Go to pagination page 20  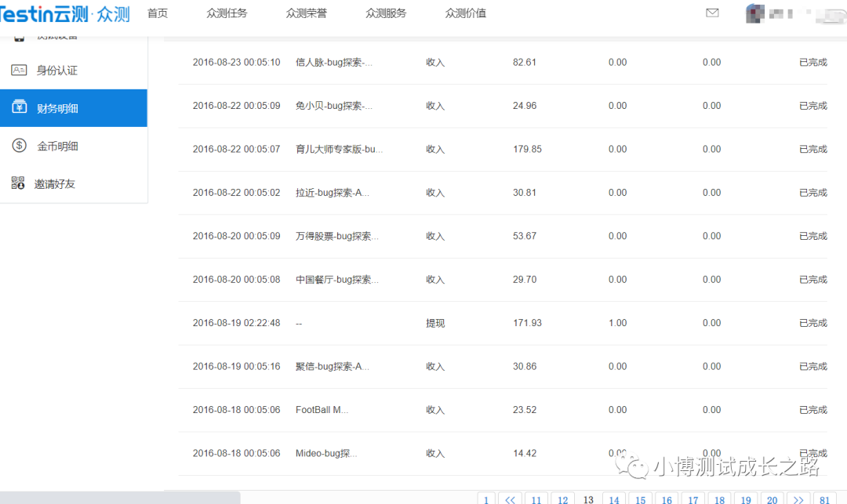772,499
